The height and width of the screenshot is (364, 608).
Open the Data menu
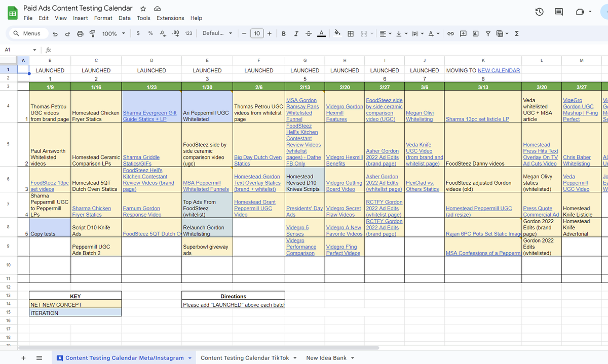pyautogui.click(x=125, y=18)
